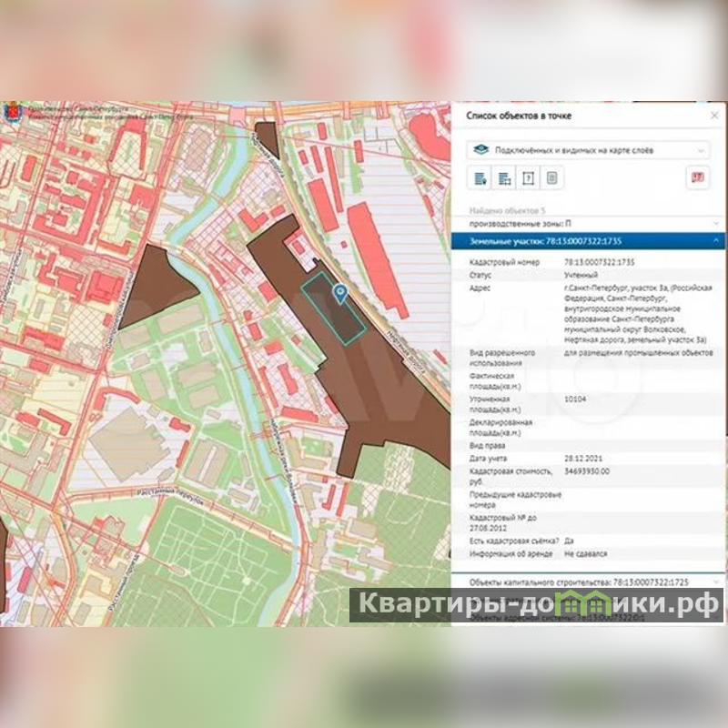Click the question-mark frame icon
The image size is (728, 728).
(x=529, y=177)
